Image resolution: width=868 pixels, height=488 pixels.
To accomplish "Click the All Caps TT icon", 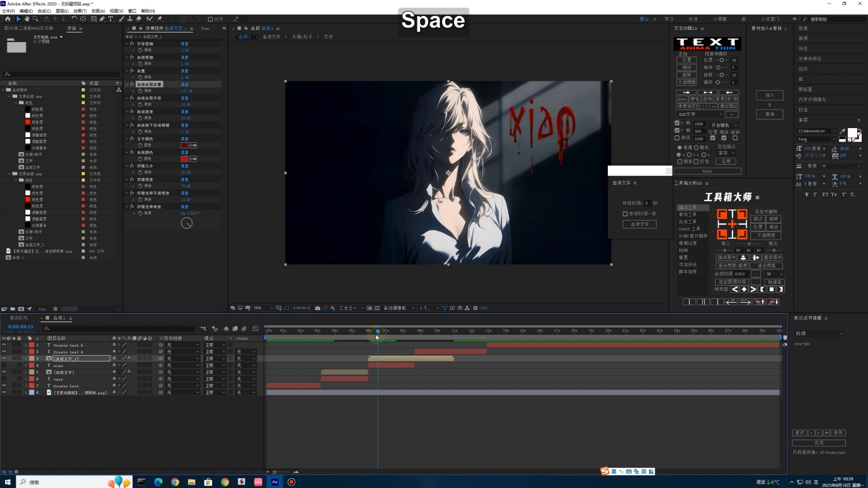I will pyautogui.click(x=825, y=195).
